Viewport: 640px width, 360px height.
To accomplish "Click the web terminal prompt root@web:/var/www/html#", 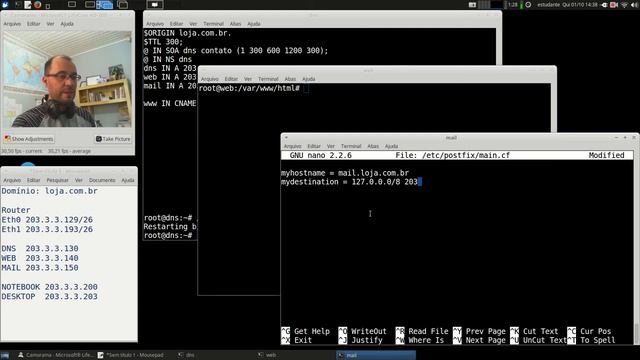I will [x=249, y=88].
